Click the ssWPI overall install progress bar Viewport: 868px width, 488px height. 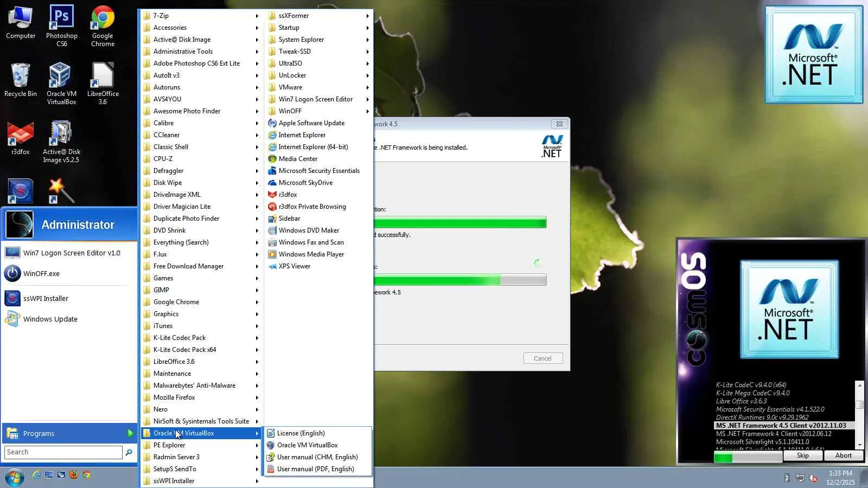748,458
